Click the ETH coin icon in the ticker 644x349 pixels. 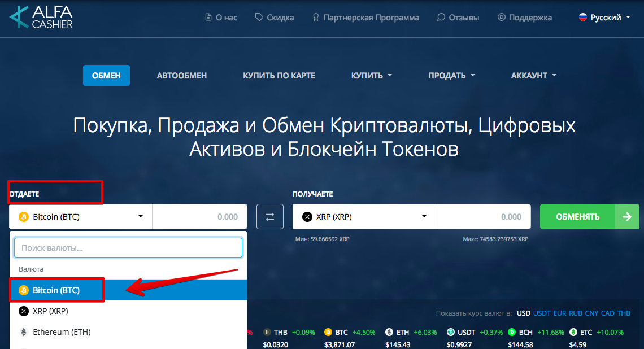(389, 332)
